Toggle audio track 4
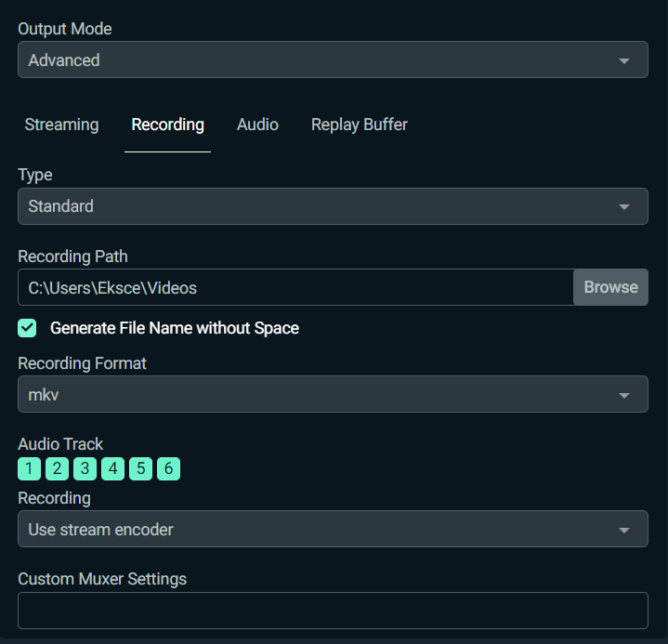Viewport: 668px width, 644px height. tap(113, 469)
